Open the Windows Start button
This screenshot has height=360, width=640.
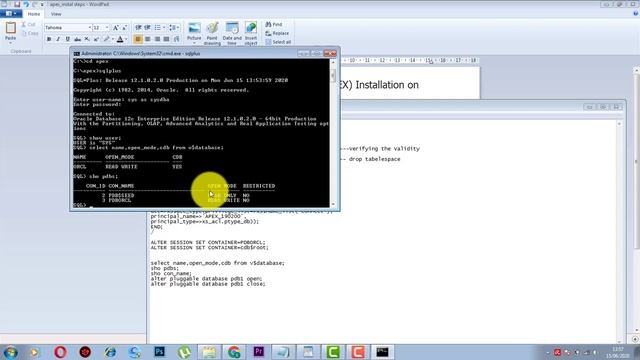click(10, 352)
